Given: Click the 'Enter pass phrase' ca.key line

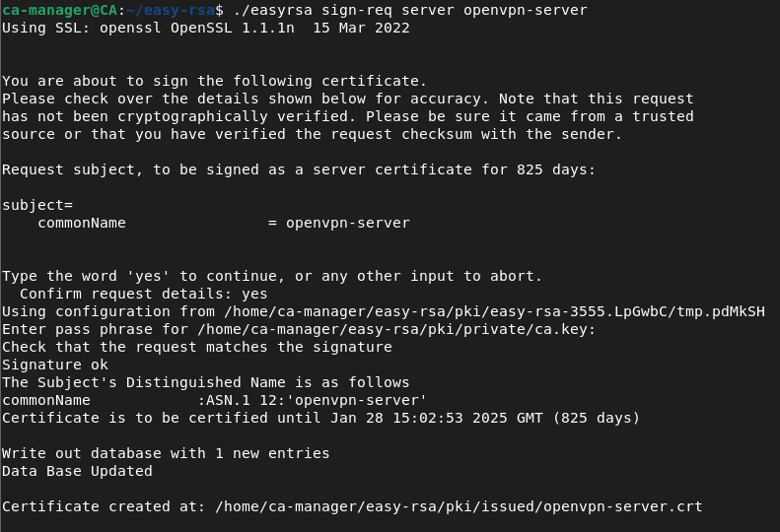Looking at the screenshot, I should (299, 329).
